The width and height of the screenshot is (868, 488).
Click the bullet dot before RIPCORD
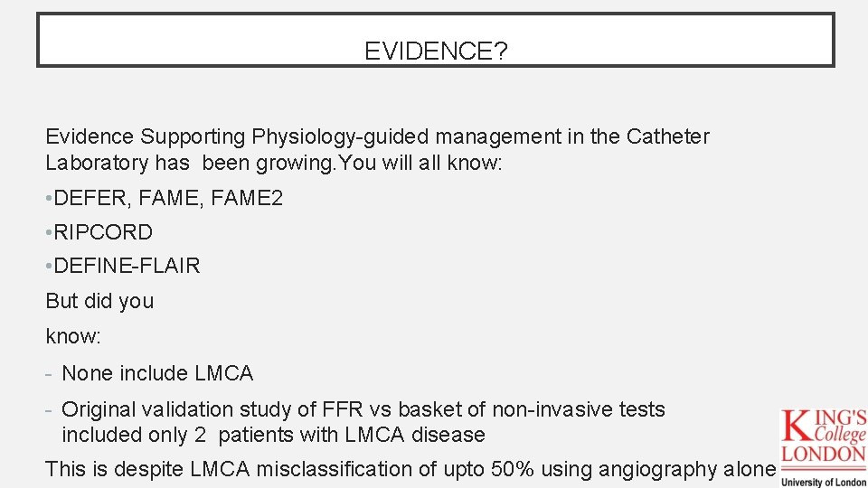pyautogui.click(x=49, y=232)
